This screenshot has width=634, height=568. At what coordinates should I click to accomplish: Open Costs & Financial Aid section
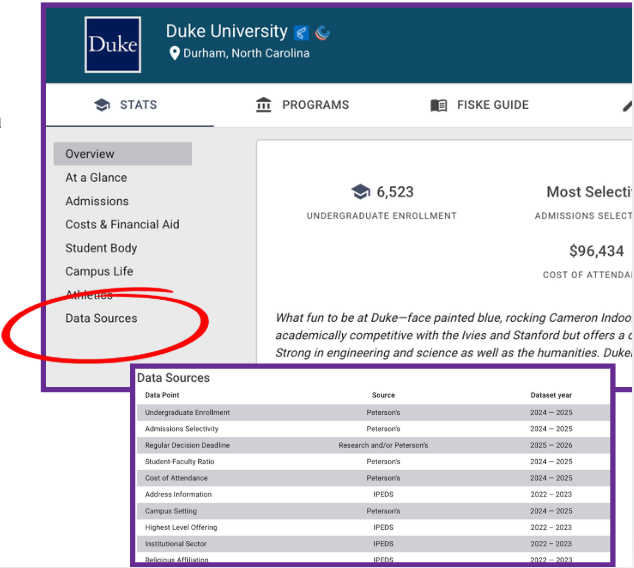[x=122, y=225]
